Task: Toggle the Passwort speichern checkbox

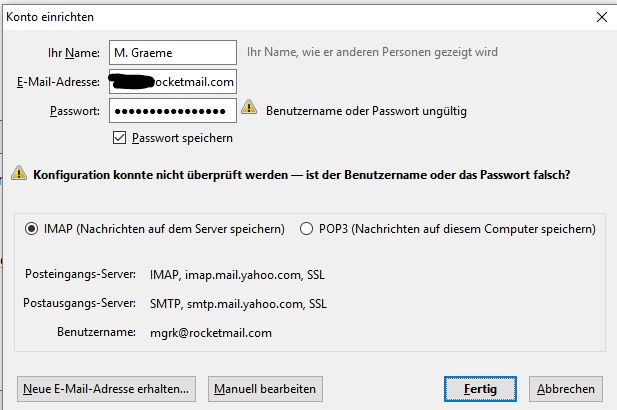Action: 120,138
